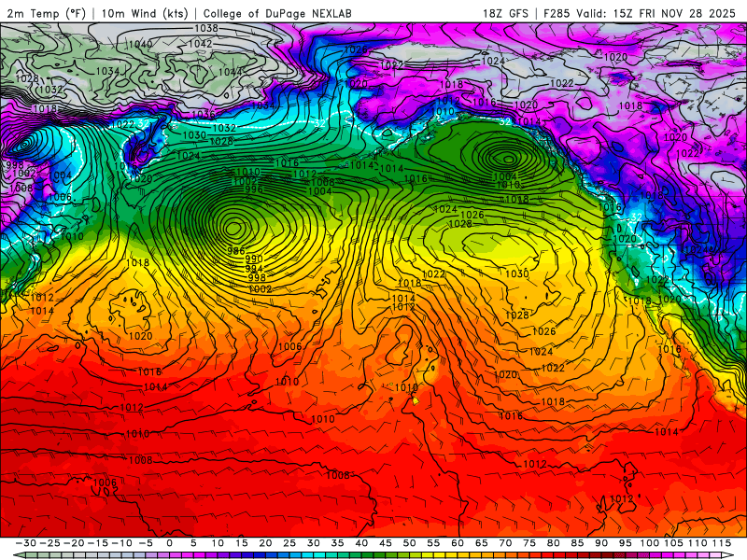Click the 35 temperature scale value
Screen dimensions: 747x560
(337, 543)
